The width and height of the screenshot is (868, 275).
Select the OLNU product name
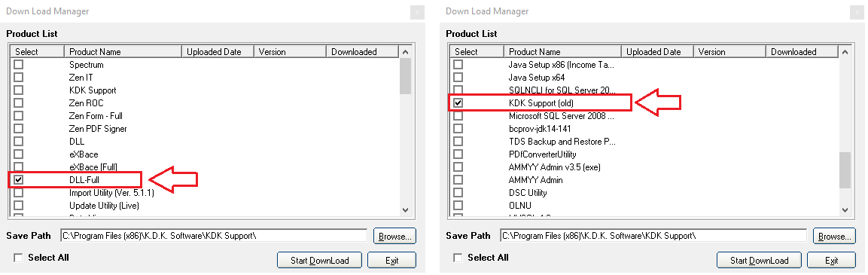[519, 205]
